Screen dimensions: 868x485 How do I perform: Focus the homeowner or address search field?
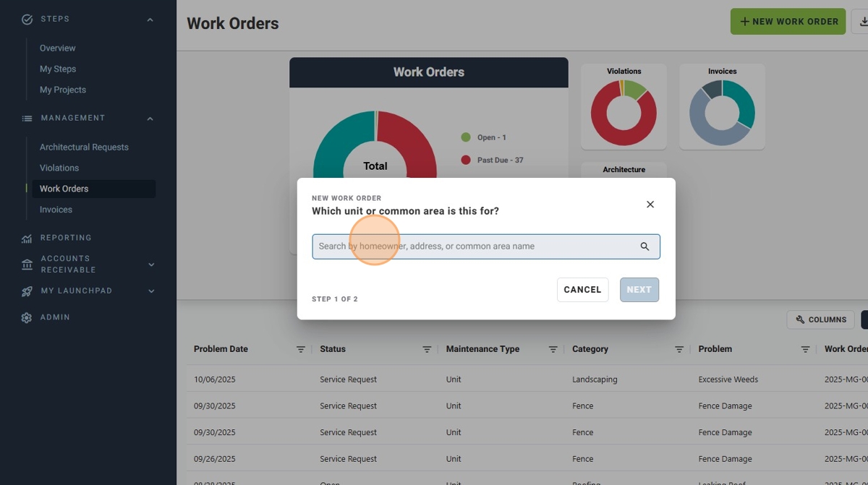(486, 246)
